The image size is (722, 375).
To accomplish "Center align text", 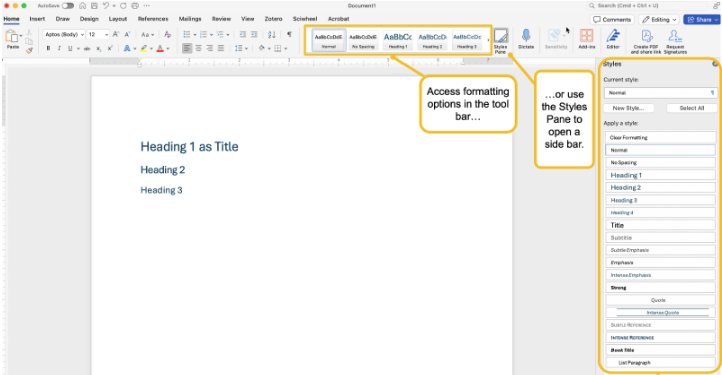I will [x=198, y=48].
